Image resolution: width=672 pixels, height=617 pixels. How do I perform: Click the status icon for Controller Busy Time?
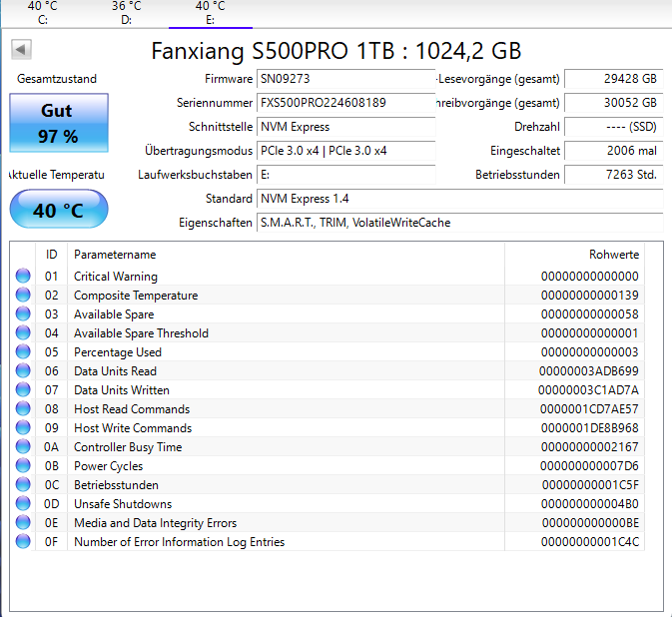(23, 446)
